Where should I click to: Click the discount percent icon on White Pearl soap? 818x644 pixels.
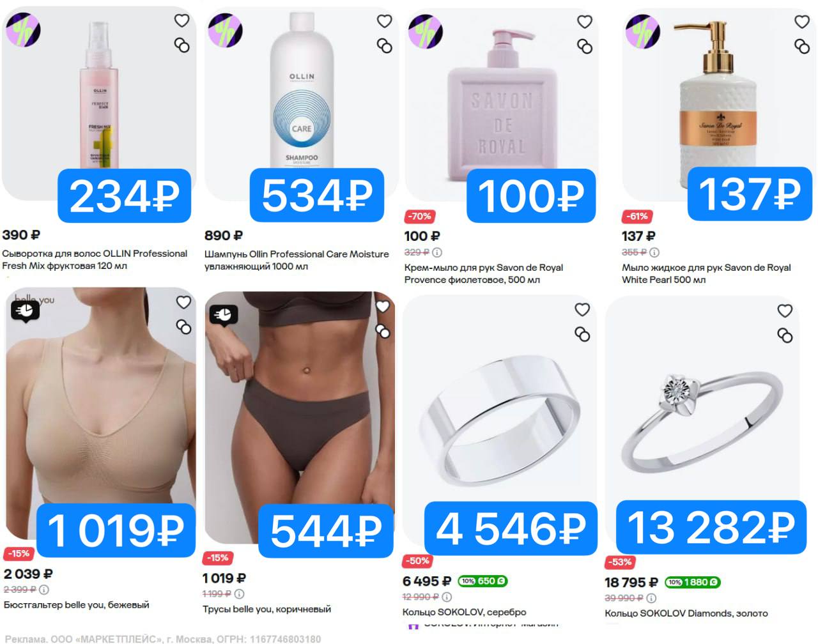tap(642, 31)
